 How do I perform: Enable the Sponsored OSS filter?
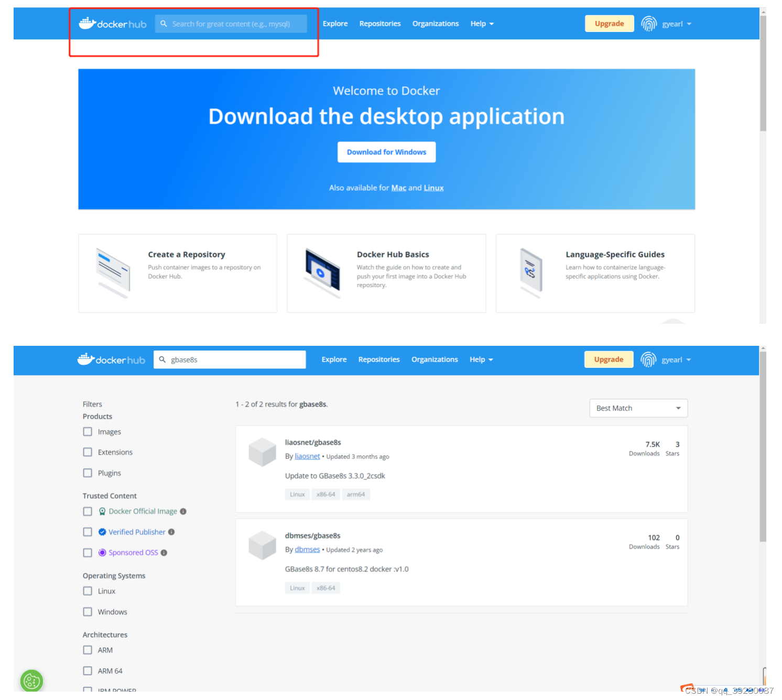coord(88,553)
